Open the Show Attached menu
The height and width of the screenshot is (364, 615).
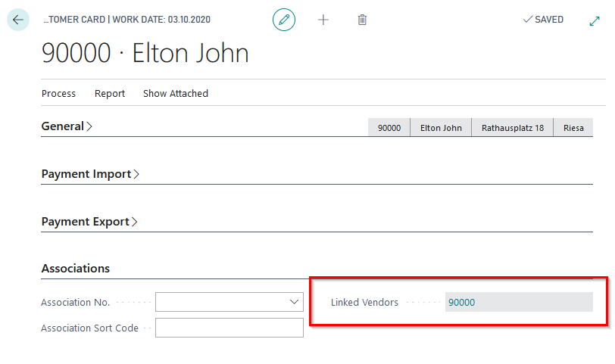(176, 94)
